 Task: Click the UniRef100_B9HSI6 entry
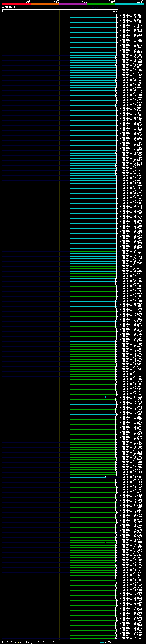pos(131,450)
